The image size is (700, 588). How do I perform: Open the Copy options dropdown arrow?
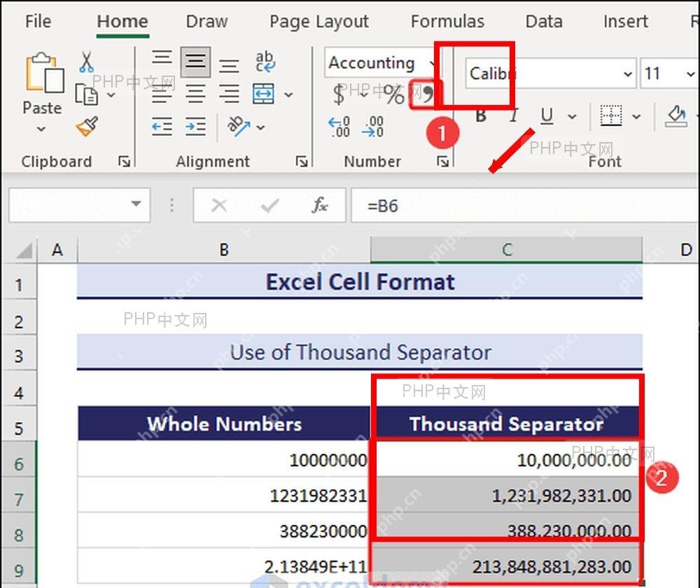coord(111,94)
